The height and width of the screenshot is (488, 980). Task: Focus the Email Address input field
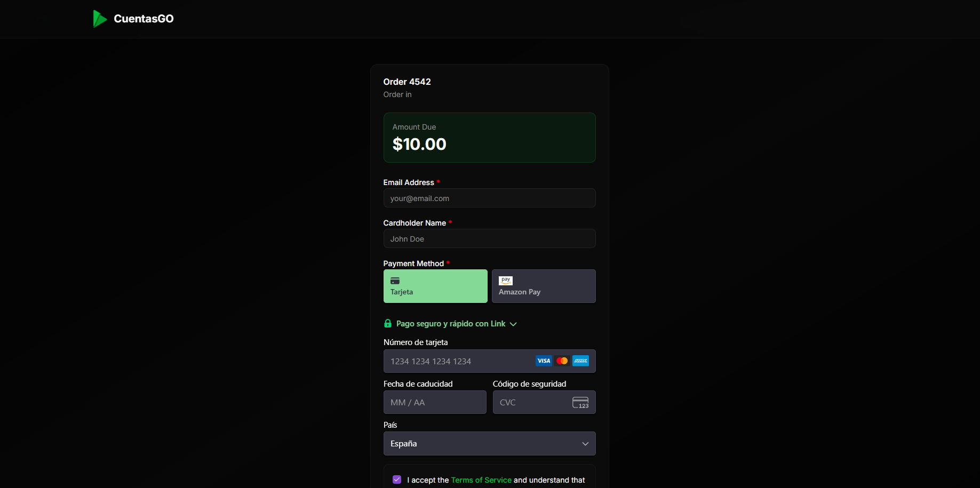click(x=489, y=198)
